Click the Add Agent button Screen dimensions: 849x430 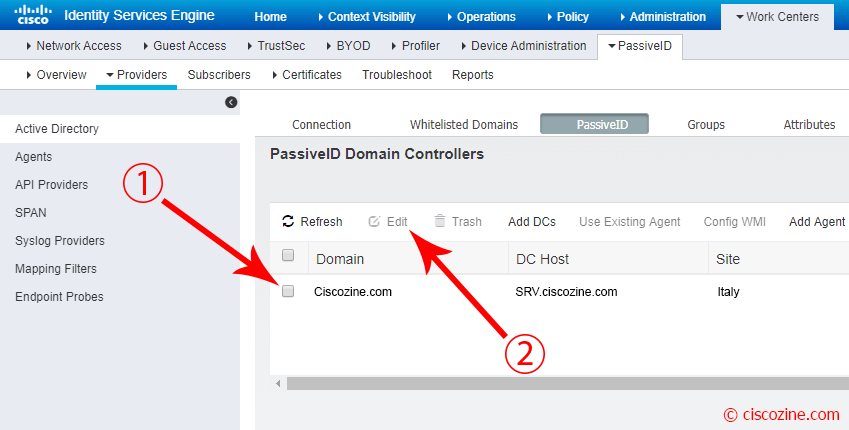click(817, 221)
